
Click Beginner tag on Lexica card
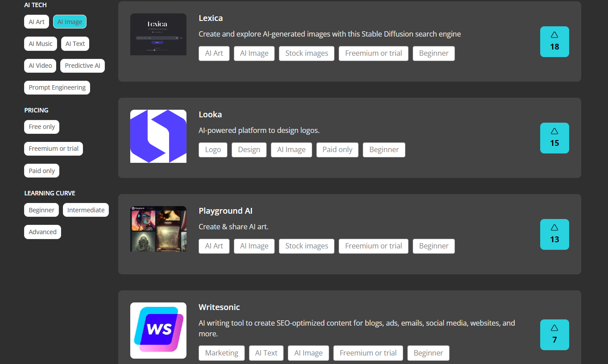(434, 54)
